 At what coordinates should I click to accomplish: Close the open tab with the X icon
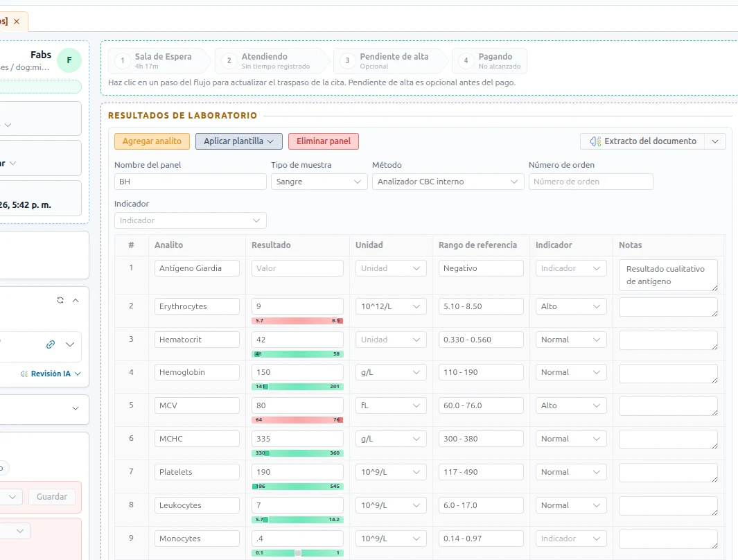[x=17, y=21]
